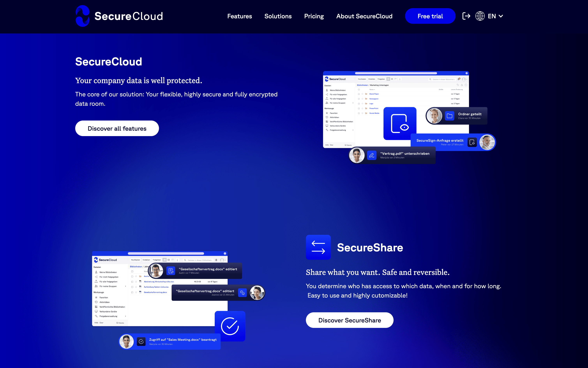Viewport: 588px width, 368px height.
Task: Click the folder icon in the Ordner geteilt card
Action: coord(449,116)
